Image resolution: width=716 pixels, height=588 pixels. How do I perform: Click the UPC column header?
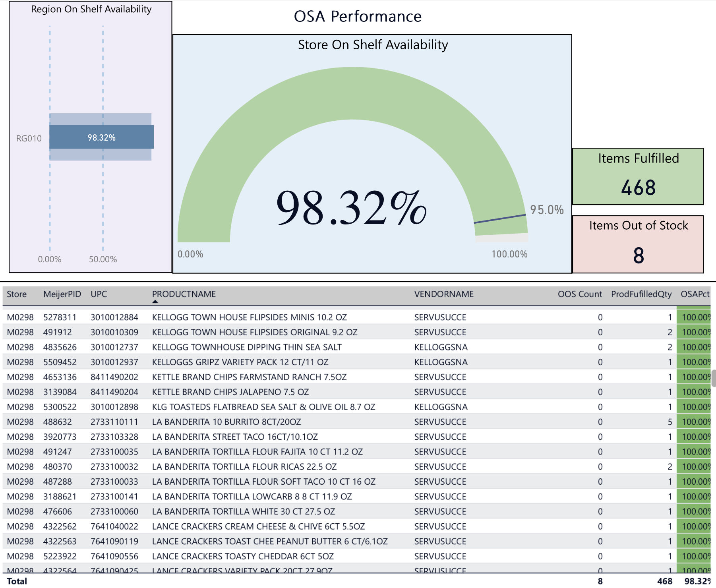tap(99, 294)
